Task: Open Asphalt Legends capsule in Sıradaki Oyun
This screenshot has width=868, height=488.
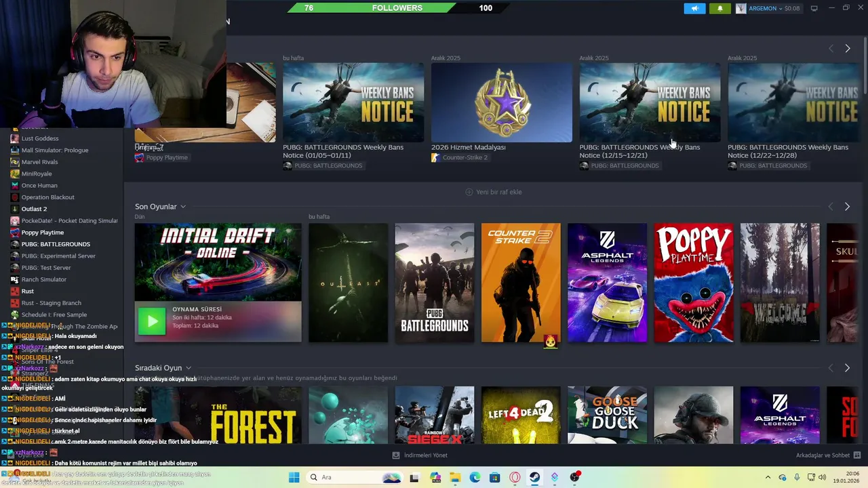Action: click(780, 415)
